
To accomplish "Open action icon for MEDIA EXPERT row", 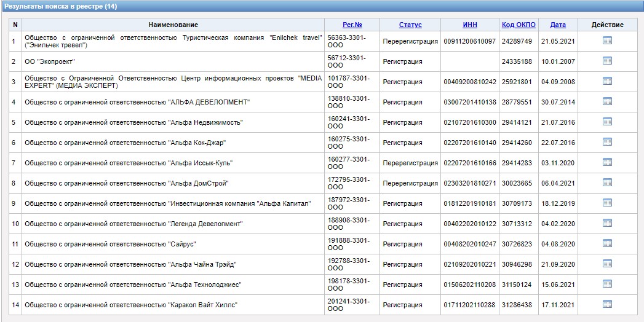I will [607, 81].
